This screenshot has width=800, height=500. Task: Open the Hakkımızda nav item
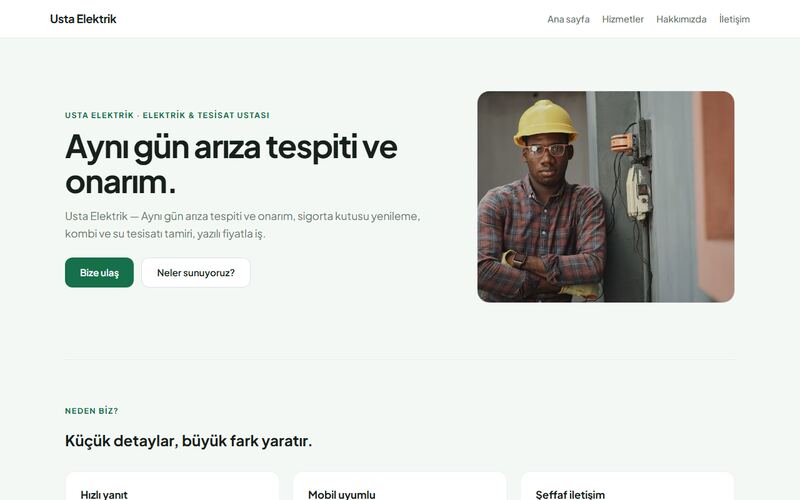click(681, 19)
